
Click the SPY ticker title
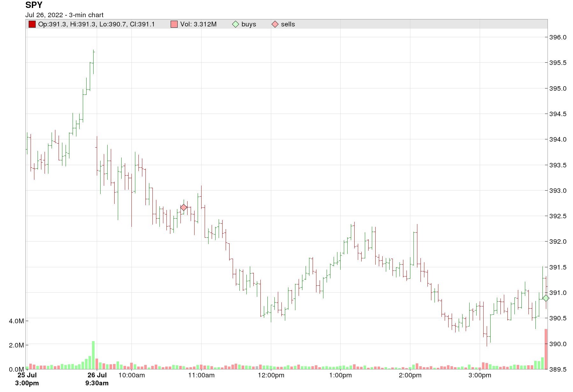[x=34, y=5]
